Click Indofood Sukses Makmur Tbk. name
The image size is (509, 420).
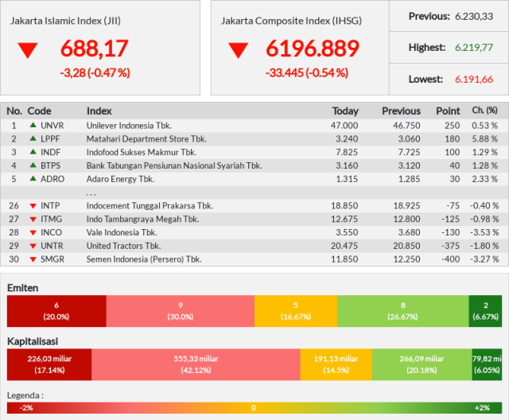[x=142, y=152]
